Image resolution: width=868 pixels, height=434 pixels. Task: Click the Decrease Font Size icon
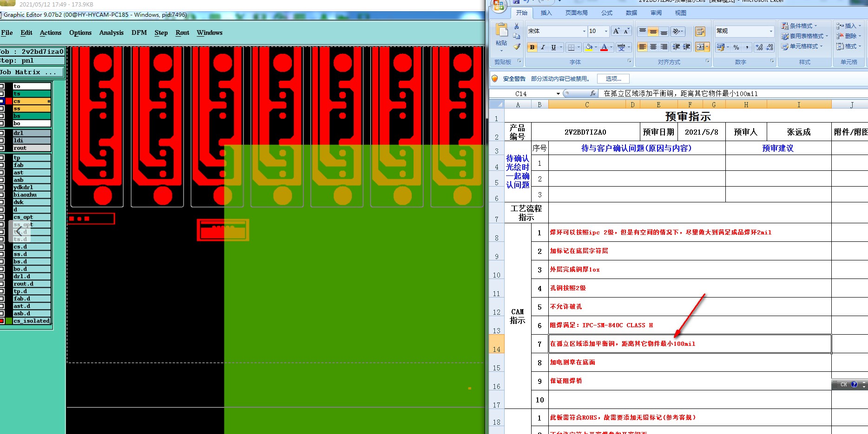tap(626, 31)
